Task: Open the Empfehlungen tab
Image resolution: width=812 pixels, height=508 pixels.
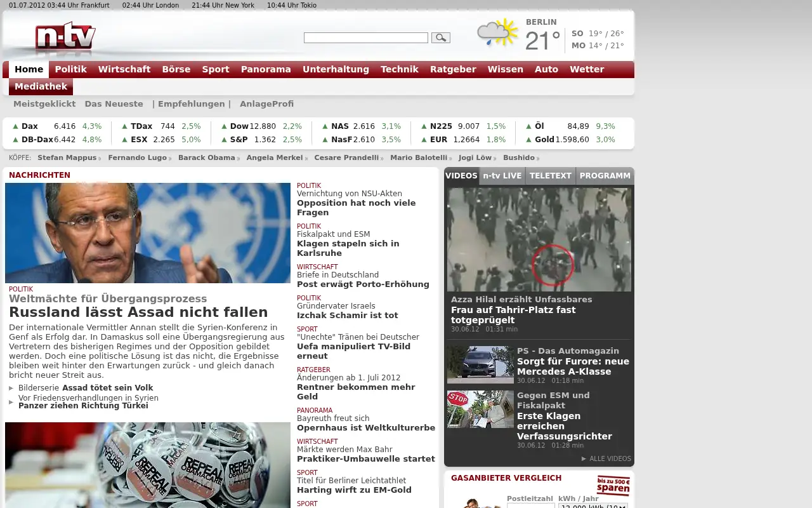Action: [x=192, y=104]
